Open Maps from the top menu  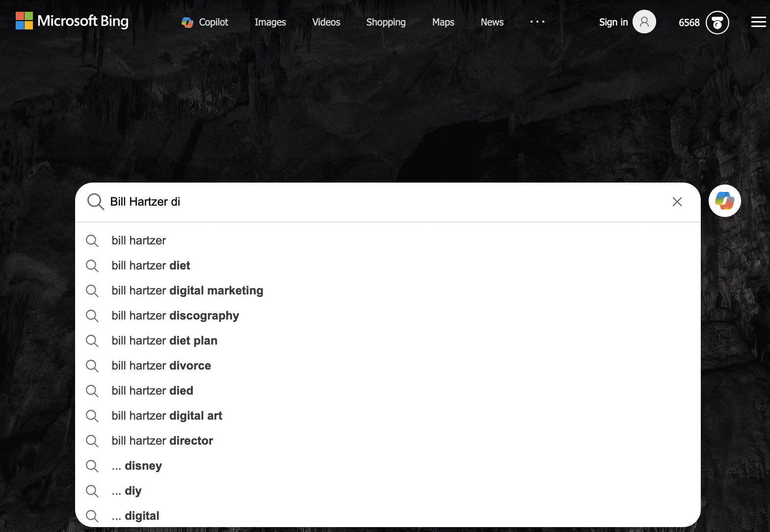click(443, 22)
